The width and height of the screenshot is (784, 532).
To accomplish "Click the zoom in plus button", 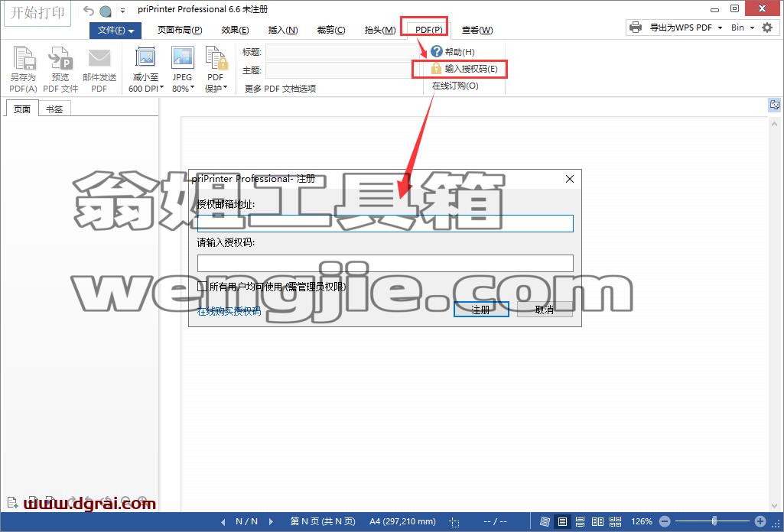I will [x=760, y=521].
